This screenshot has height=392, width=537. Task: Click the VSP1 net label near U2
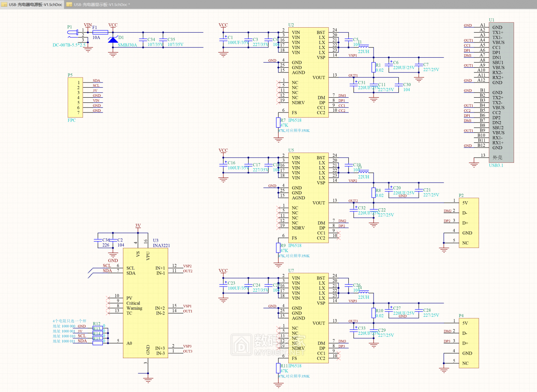[353, 55]
